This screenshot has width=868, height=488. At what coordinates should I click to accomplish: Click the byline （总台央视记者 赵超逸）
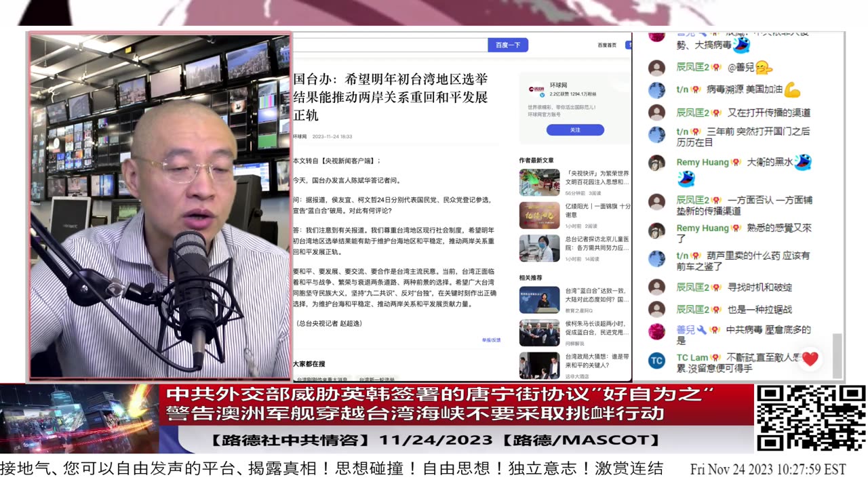coord(329,324)
